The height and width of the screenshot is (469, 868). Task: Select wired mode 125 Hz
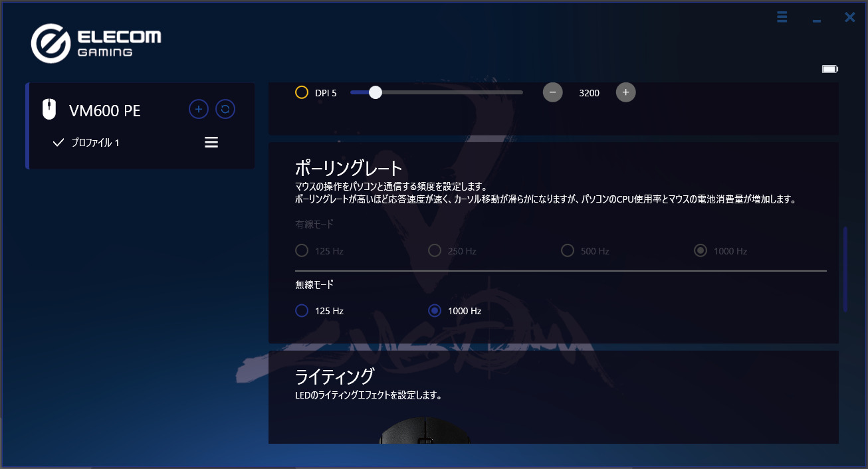[x=302, y=250]
